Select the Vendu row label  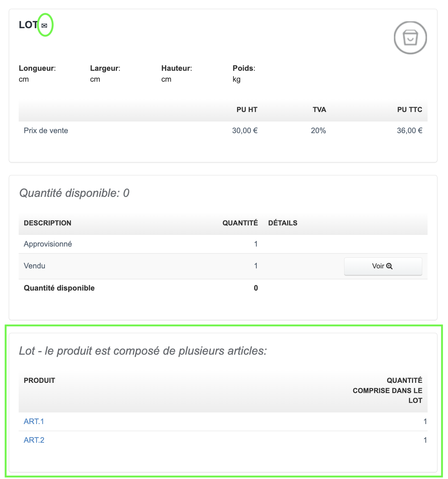click(x=35, y=266)
